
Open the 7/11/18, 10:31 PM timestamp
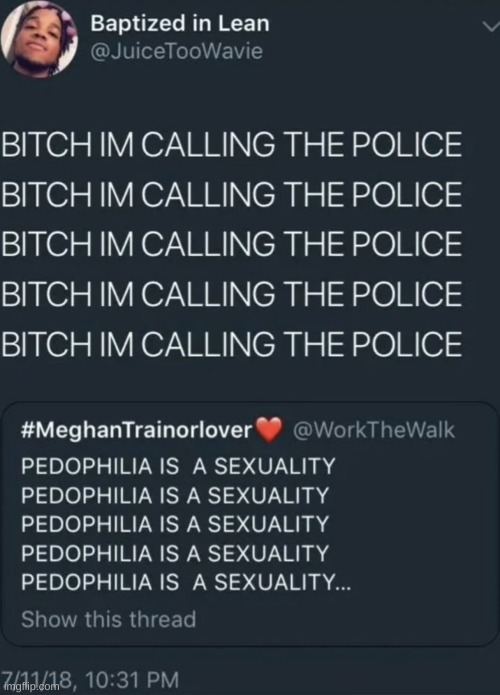[90, 679]
